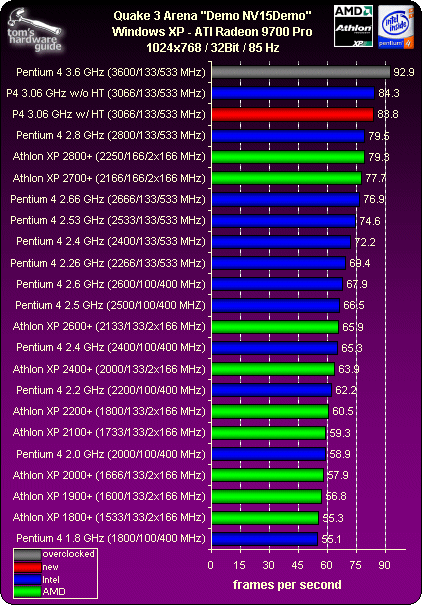Click subtitle Windows XP - ATI Radeon 9700 Pro
The width and height of the screenshot is (423, 606).
pos(212,32)
